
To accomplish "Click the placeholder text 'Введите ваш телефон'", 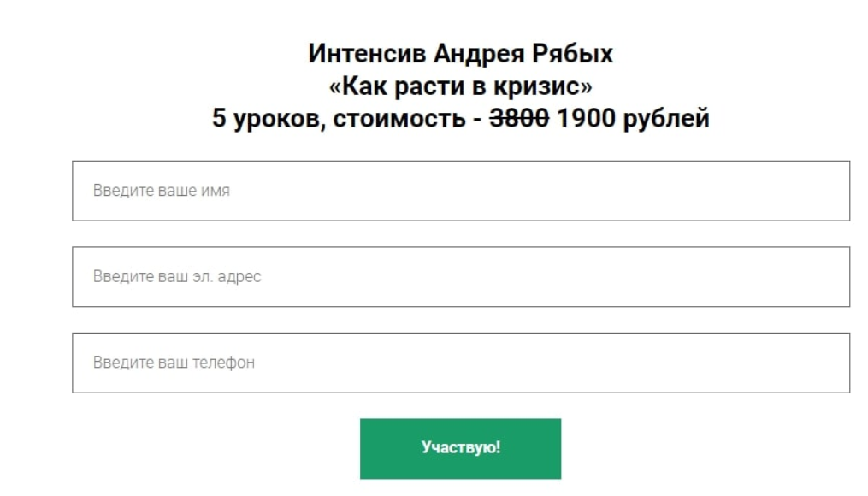I will (x=174, y=363).
